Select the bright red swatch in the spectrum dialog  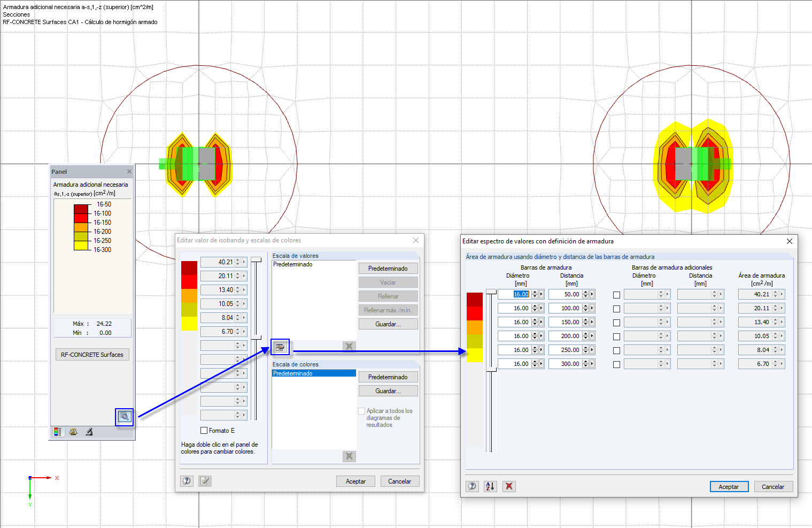click(x=475, y=313)
